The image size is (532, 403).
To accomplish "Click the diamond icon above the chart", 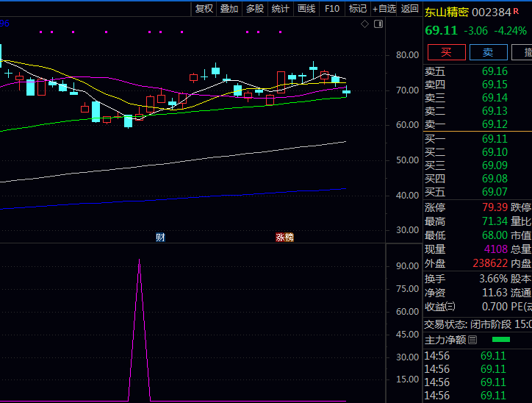I will [364, 24].
